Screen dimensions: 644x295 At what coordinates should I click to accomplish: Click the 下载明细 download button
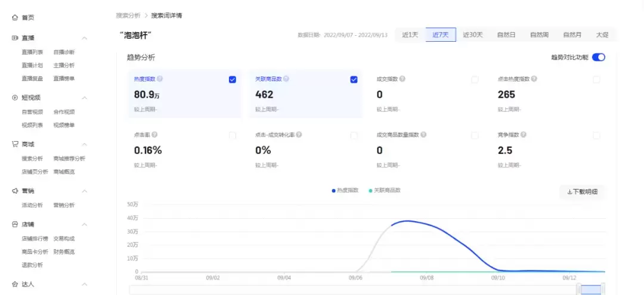[582, 192]
